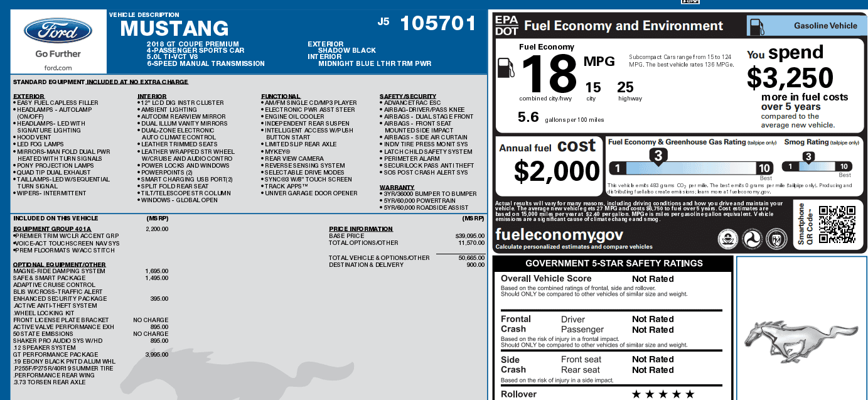The width and height of the screenshot is (868, 400).
Task: Click the $39,095.00 base price
Action: click(x=469, y=235)
